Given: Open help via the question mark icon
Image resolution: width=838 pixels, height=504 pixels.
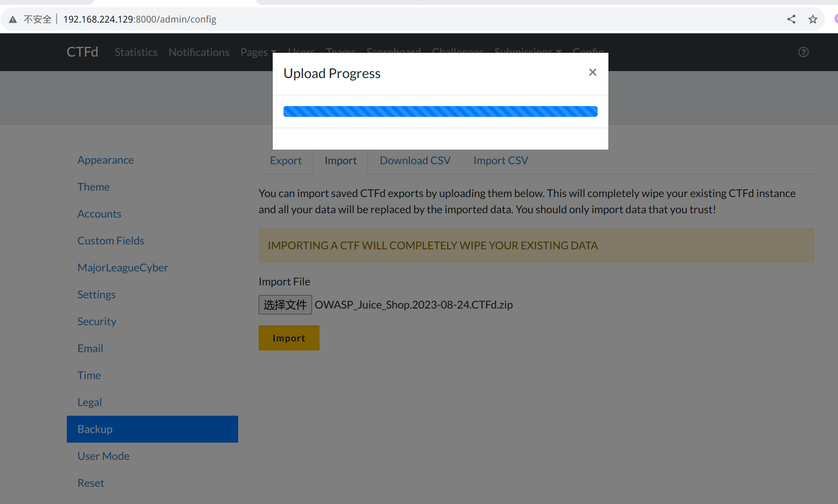Looking at the screenshot, I should [x=803, y=52].
